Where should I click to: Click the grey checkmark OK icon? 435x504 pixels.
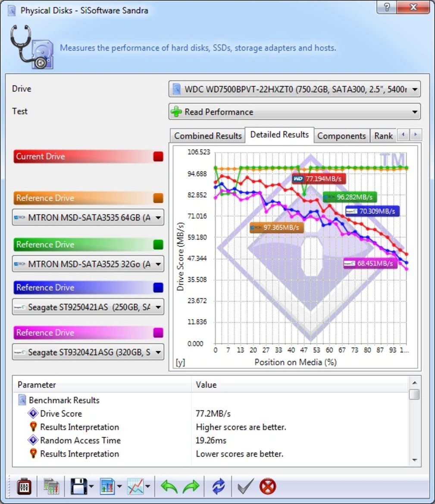(246, 486)
